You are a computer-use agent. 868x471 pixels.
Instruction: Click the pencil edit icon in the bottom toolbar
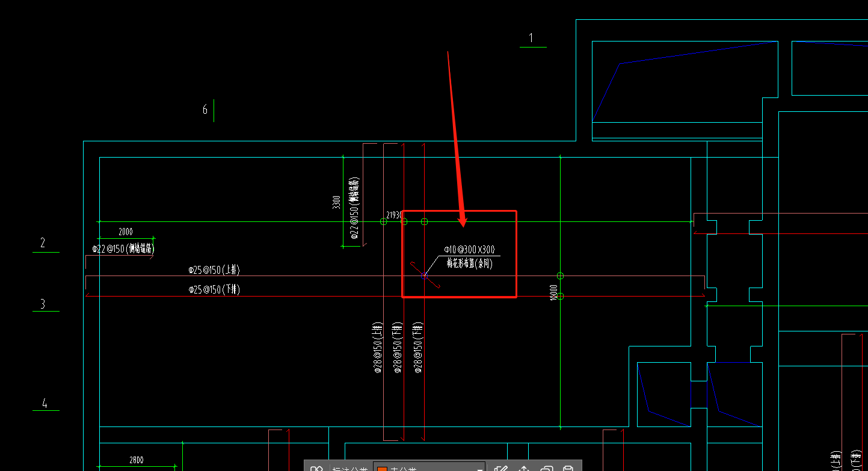coord(500,468)
